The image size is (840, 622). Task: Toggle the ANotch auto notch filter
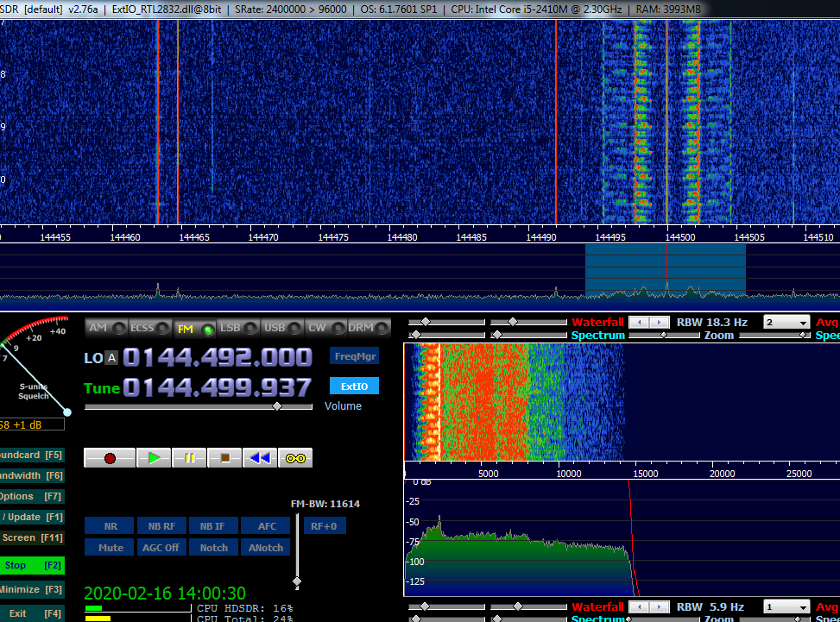coord(266,548)
